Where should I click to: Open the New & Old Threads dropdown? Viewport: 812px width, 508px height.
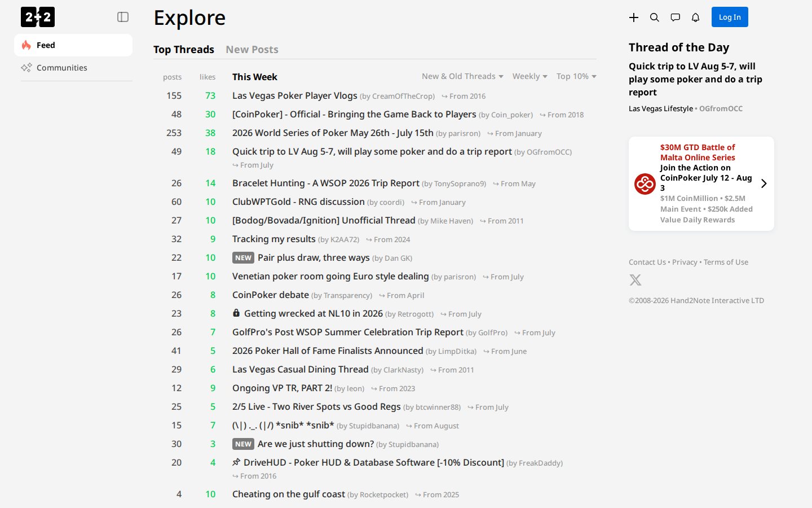pos(462,76)
